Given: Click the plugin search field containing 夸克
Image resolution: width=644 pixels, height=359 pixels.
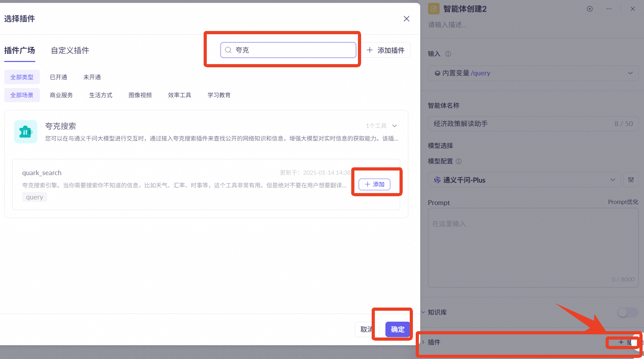Looking at the screenshot, I should click(288, 50).
